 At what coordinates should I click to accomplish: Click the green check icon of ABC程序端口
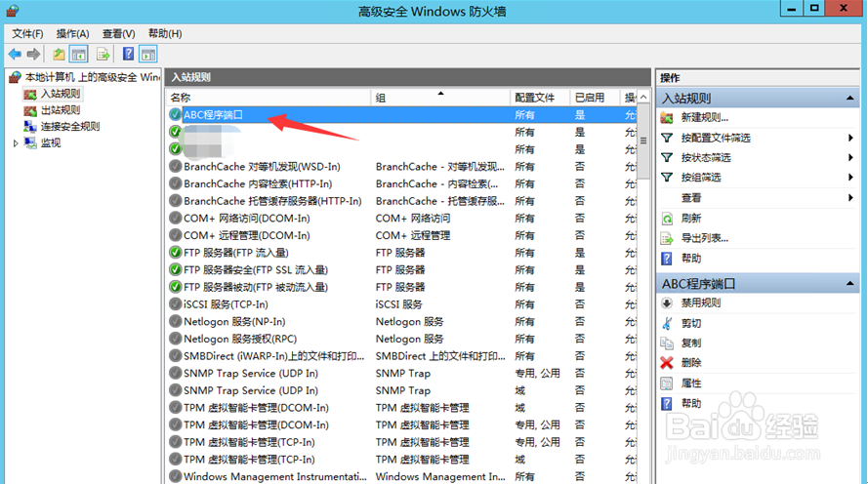click(x=176, y=114)
